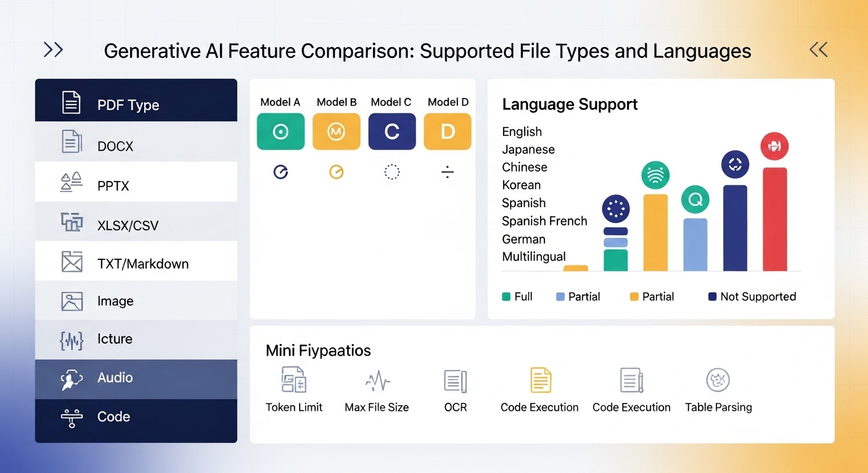Viewport: 868px width, 473px height.
Task: Click the green Model A icon tile
Action: coord(280,131)
